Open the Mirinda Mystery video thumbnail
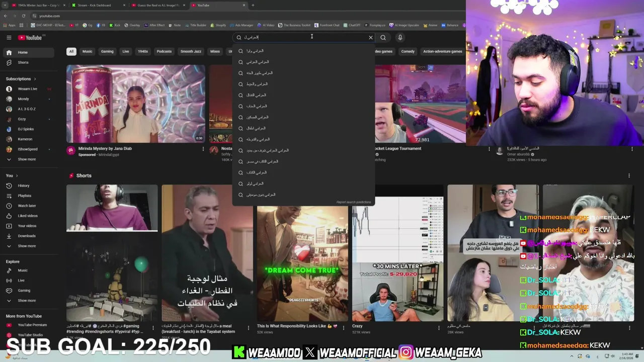 click(136, 104)
